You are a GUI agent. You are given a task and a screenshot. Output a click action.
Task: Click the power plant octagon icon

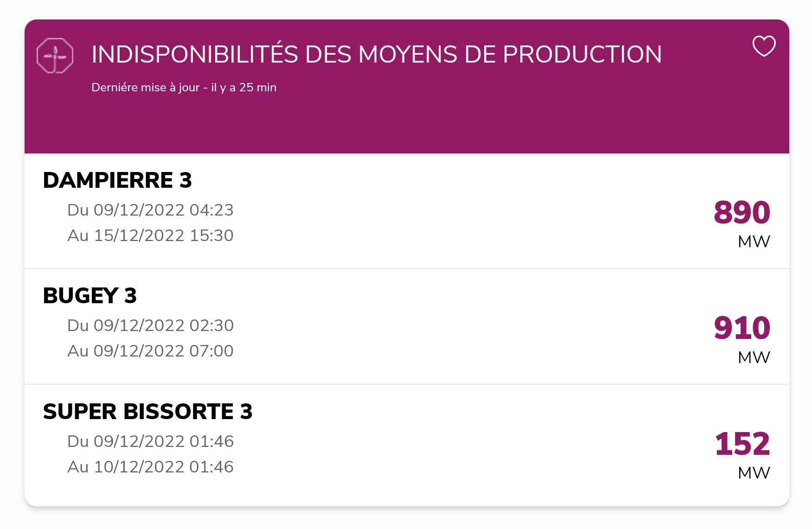[x=55, y=56]
